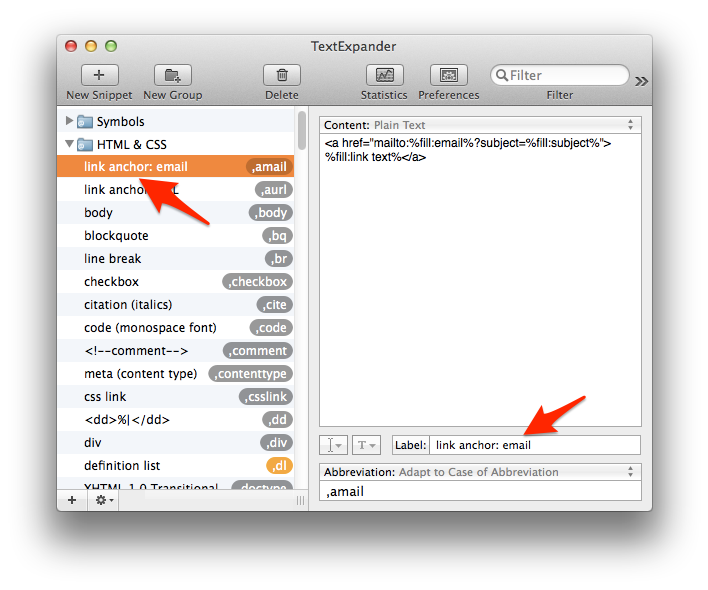The height and width of the screenshot is (590, 708).
Task: Select the 'div' snippet row
Action: pos(176,443)
